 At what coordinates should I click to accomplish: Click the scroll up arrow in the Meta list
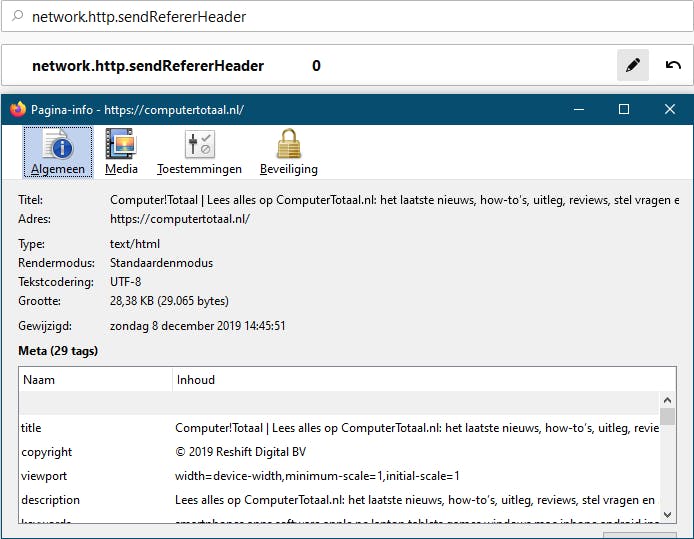(667, 400)
